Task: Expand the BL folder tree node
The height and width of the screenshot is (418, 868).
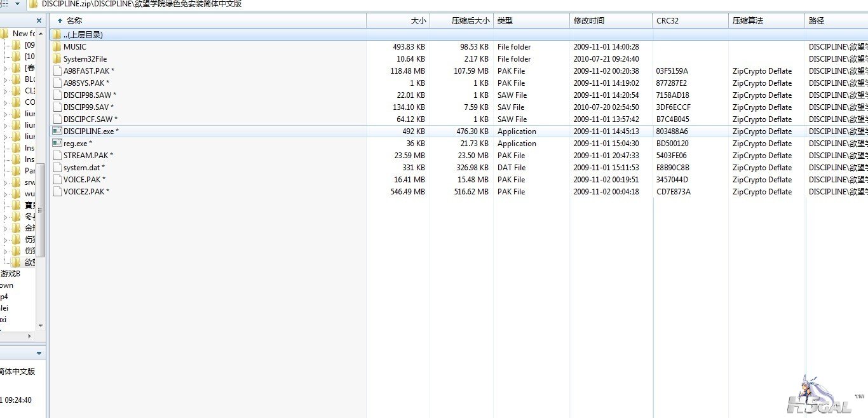Action: (x=6, y=79)
